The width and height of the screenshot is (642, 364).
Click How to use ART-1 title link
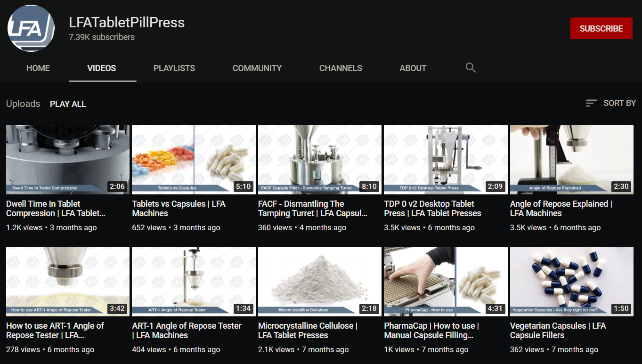click(55, 331)
